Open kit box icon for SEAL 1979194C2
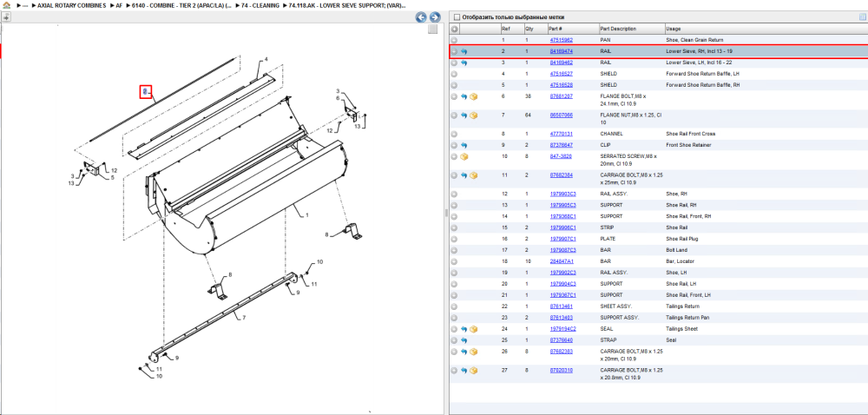The height and width of the screenshot is (415, 868). point(473,329)
